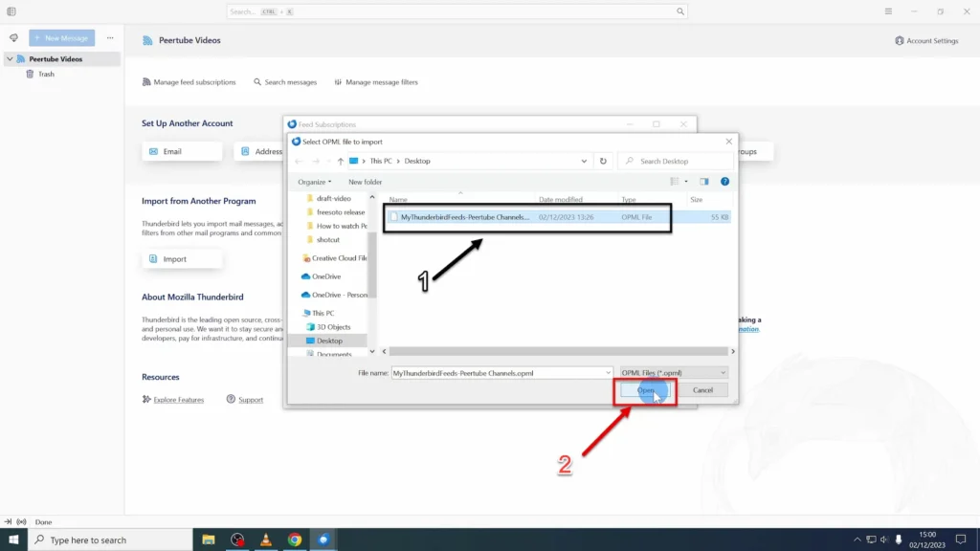Viewport: 980px width, 551px height.
Task: Click the Thunderbird taskbar icon
Action: pyautogui.click(x=323, y=540)
